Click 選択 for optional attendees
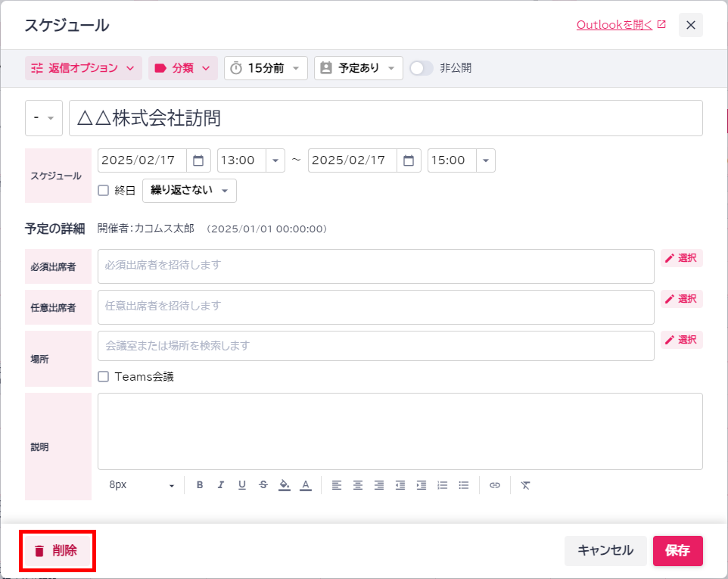 682,299
